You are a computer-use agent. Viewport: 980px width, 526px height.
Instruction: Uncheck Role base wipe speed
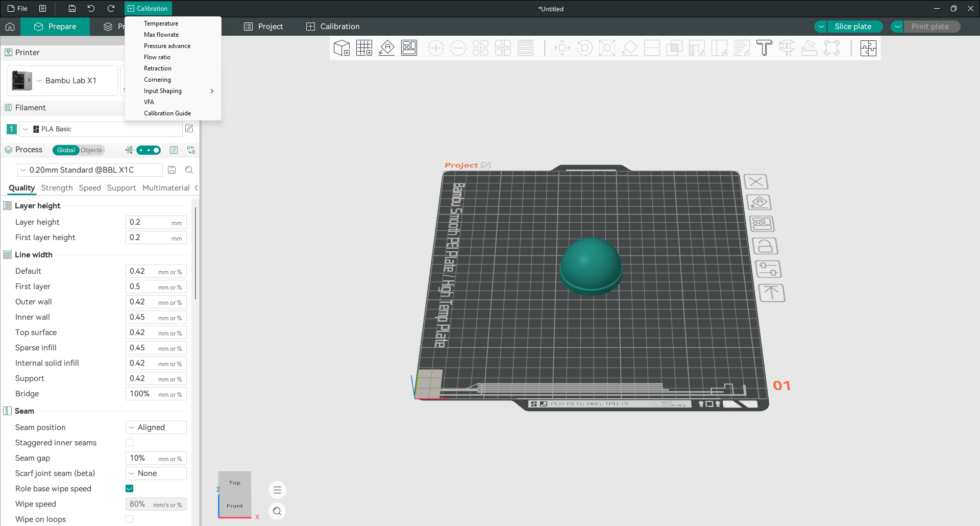130,489
